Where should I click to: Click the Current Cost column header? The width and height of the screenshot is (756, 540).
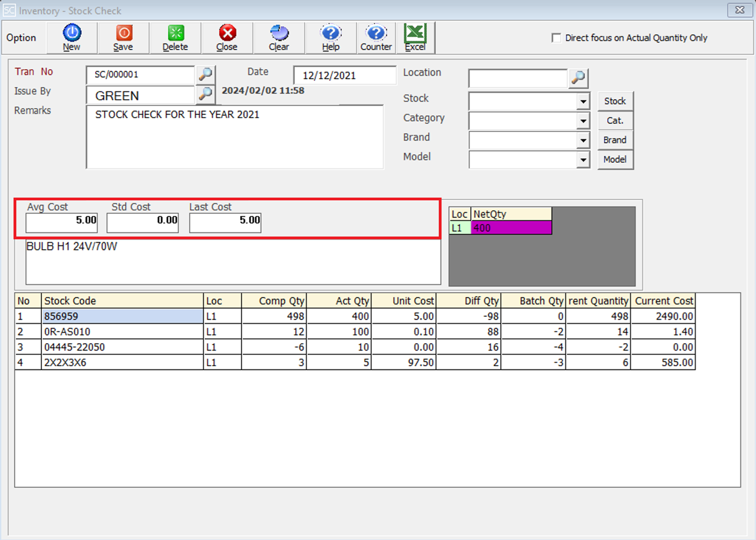[x=663, y=301]
